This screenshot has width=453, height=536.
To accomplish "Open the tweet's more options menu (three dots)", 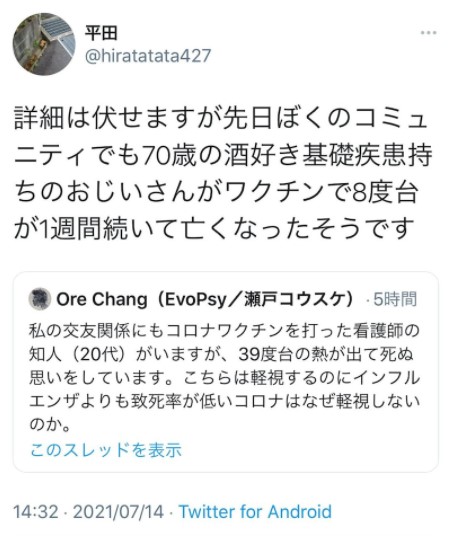I will click(x=428, y=33).
